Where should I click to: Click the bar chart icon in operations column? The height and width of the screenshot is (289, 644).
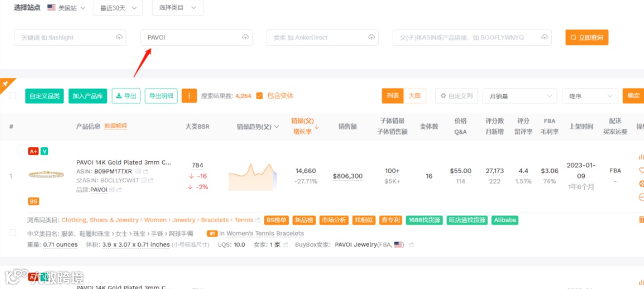[x=641, y=157]
